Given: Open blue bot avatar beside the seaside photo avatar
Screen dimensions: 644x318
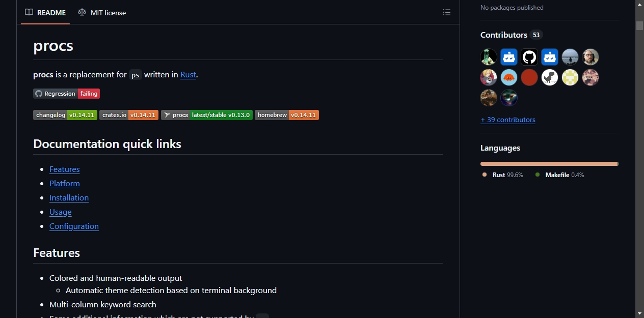Looking at the screenshot, I should coord(550,57).
